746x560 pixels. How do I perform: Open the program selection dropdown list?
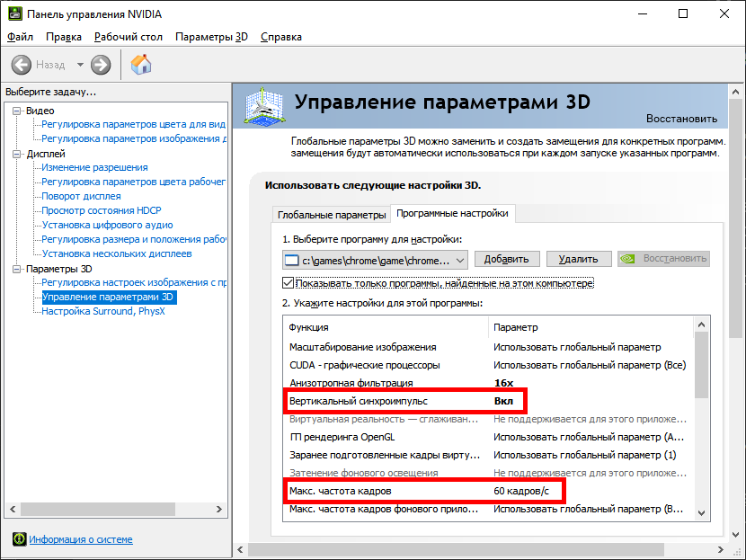point(460,259)
